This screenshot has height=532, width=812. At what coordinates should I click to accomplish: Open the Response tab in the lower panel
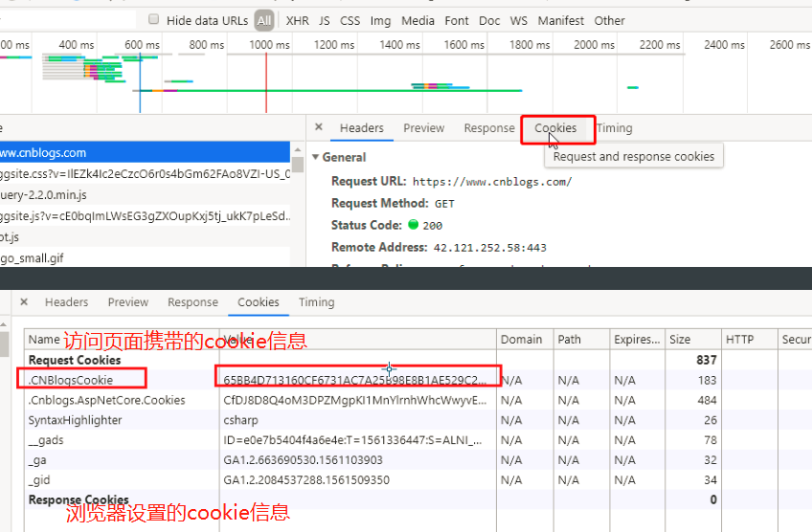(x=192, y=302)
